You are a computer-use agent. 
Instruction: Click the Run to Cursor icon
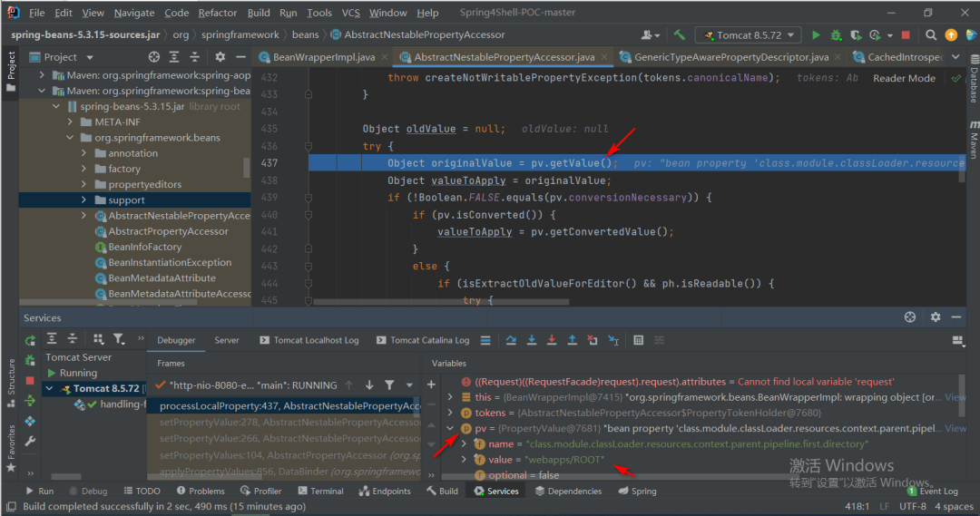point(613,340)
